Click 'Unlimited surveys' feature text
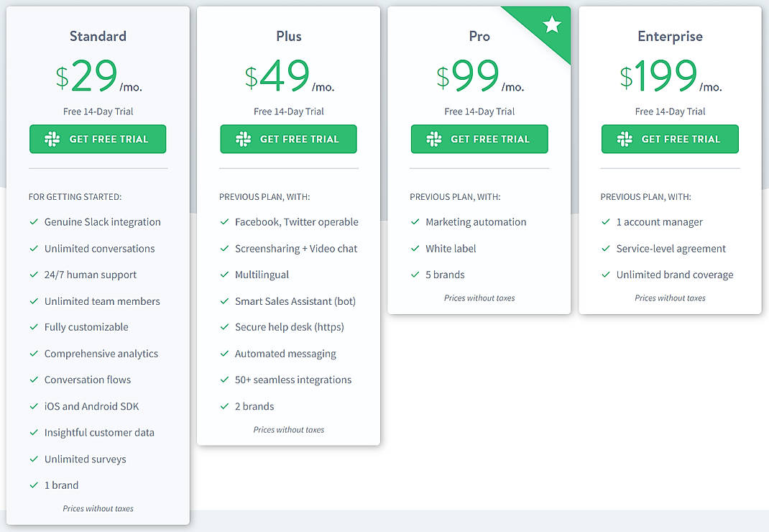The width and height of the screenshot is (769, 532). click(x=86, y=459)
